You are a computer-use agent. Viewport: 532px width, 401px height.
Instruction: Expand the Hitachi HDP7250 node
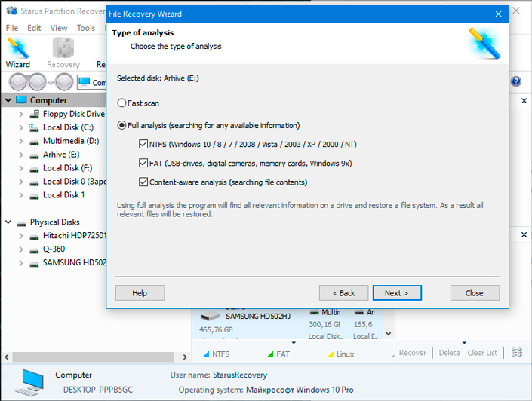21,236
